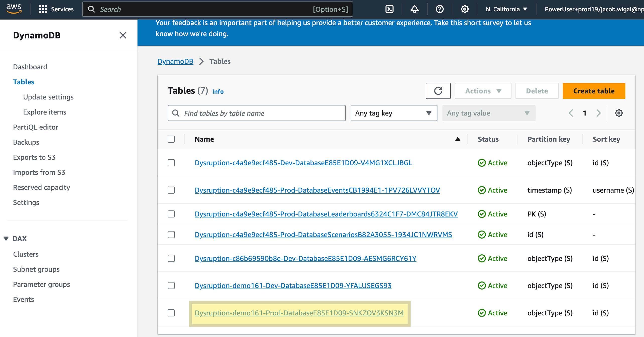Open PartiQL editor
This screenshot has height=337, width=644.
[36, 127]
